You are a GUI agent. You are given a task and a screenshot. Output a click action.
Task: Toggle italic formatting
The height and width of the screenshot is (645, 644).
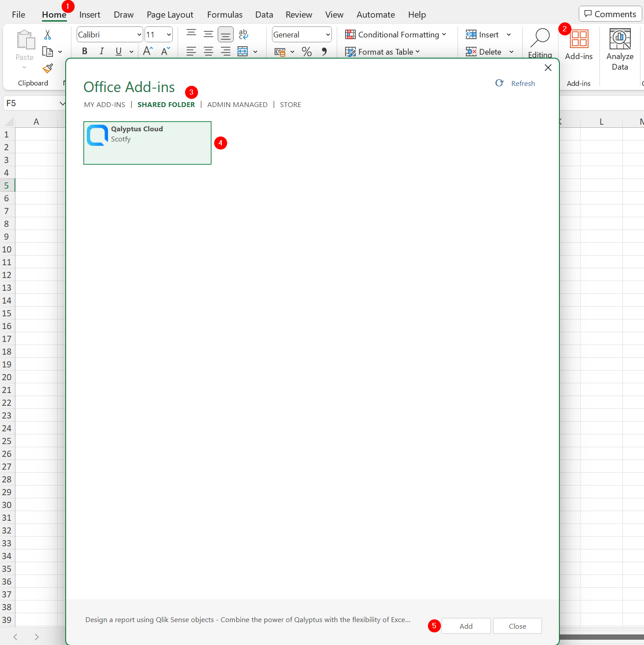tap(101, 51)
